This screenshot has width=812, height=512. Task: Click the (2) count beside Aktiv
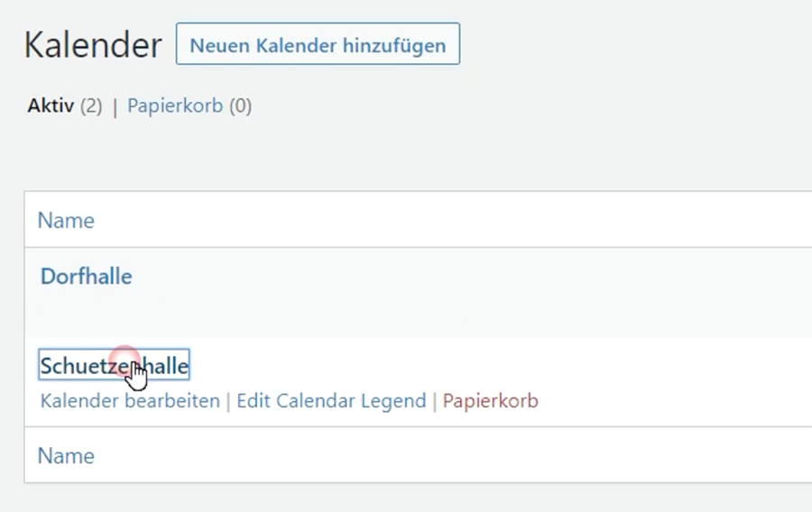(x=91, y=106)
